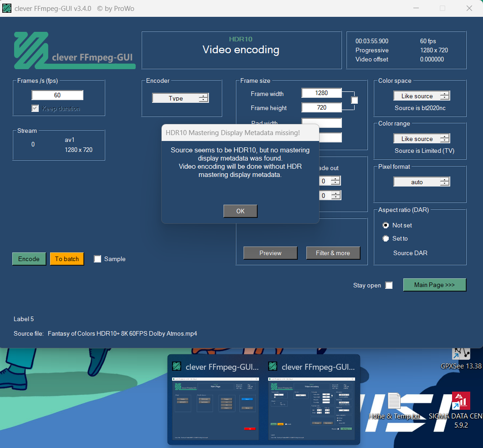
Task: Click the green Encode button
Action: tap(29, 259)
